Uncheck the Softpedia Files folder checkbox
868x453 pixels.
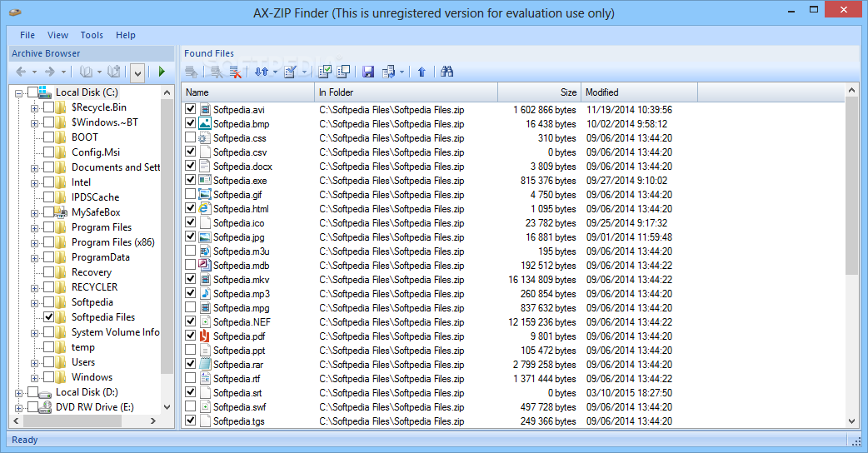pyautogui.click(x=48, y=317)
